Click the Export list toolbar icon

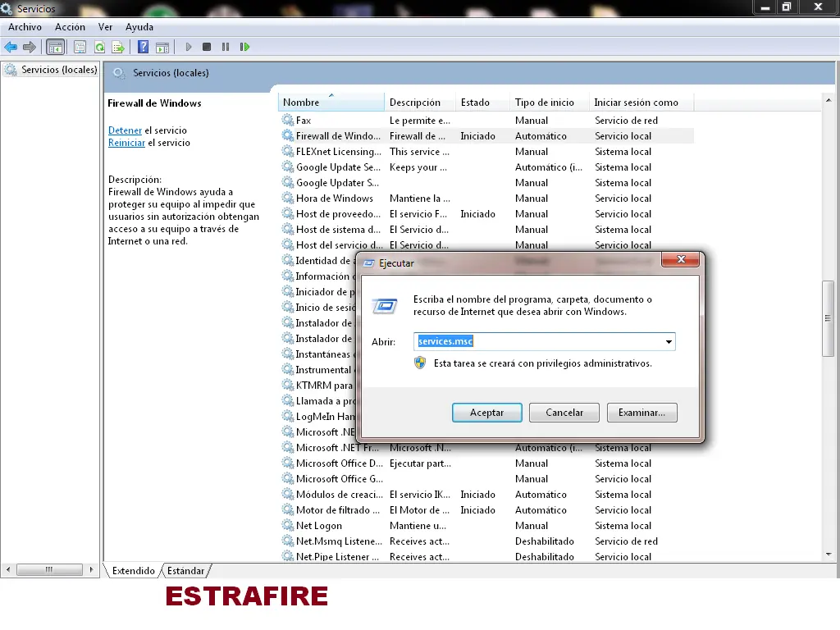118,47
